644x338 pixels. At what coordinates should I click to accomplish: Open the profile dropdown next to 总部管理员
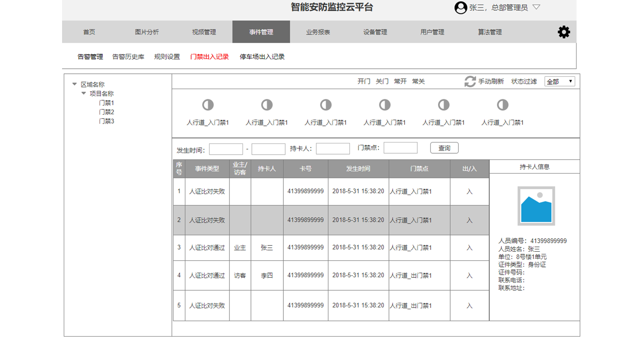pos(536,7)
